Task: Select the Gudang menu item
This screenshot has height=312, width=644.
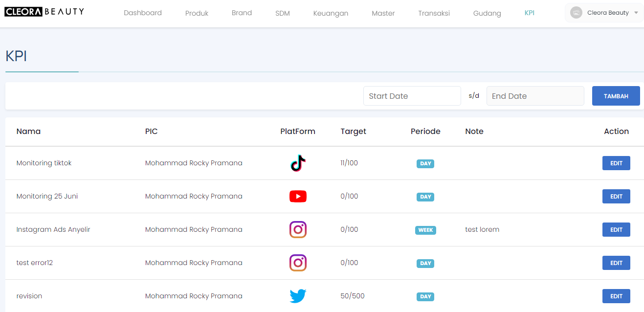Action: click(487, 13)
